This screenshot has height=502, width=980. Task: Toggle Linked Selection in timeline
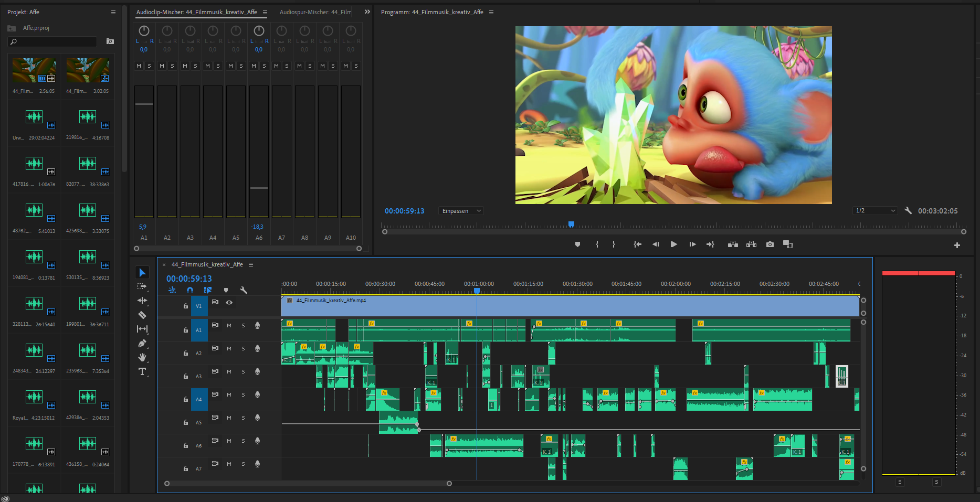208,290
